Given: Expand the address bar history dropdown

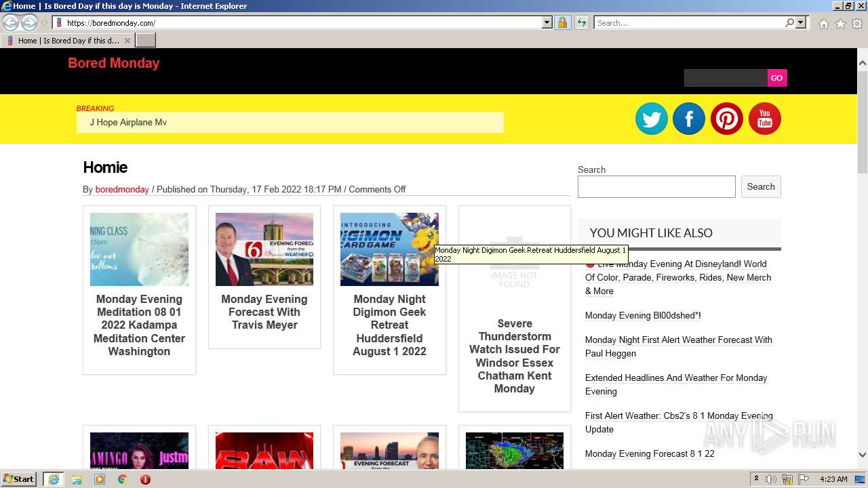Looking at the screenshot, I should click(x=547, y=23).
